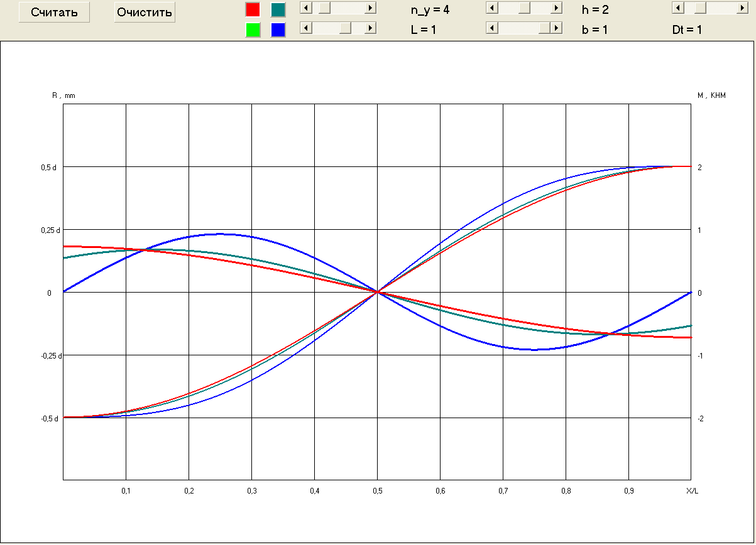
Task: Click the thumb of scrollbar beside n_y = 4
Action: (x=325, y=8)
